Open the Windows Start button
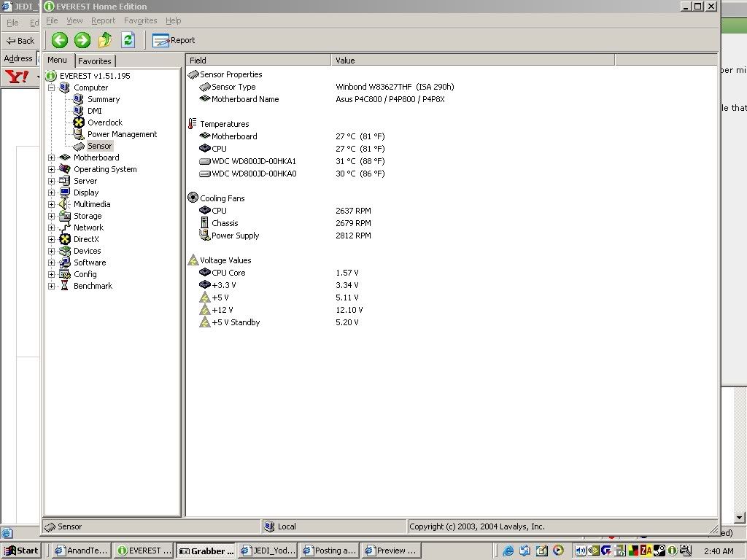 (x=20, y=551)
